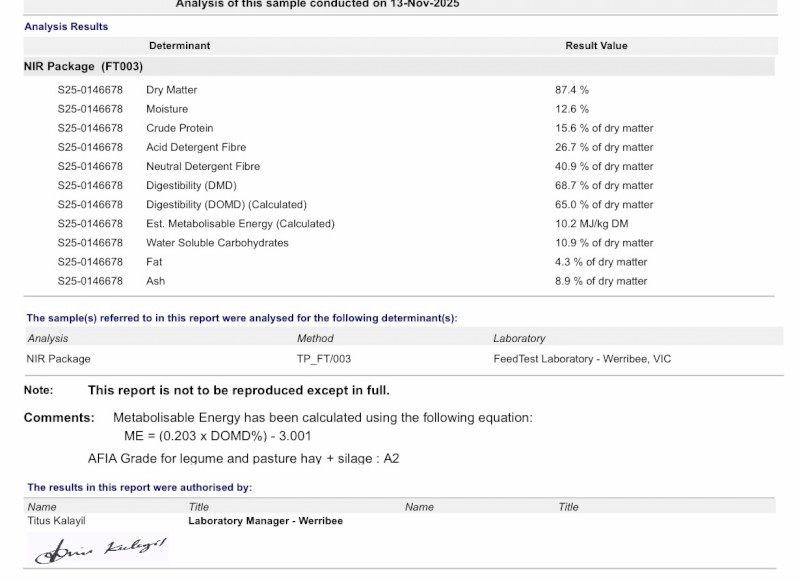Click the 8.9 % Ash result value
Viewport: 800px width, 581px height.
[601, 281]
